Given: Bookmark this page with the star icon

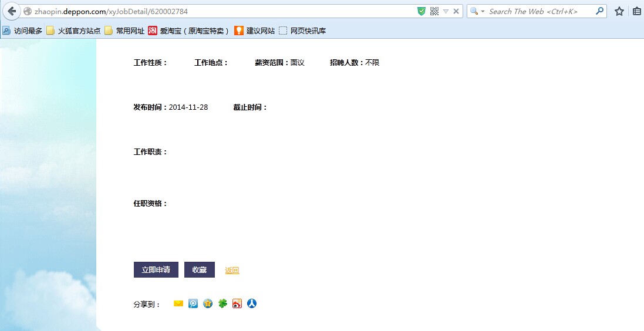Looking at the screenshot, I should click(x=619, y=12).
